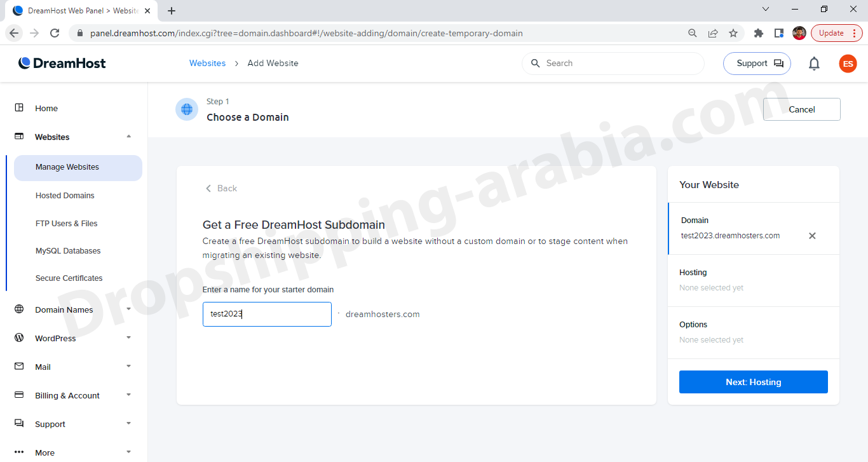Expand the Billing & Account menu
Image resolution: width=868 pixels, height=462 pixels.
pos(129,395)
